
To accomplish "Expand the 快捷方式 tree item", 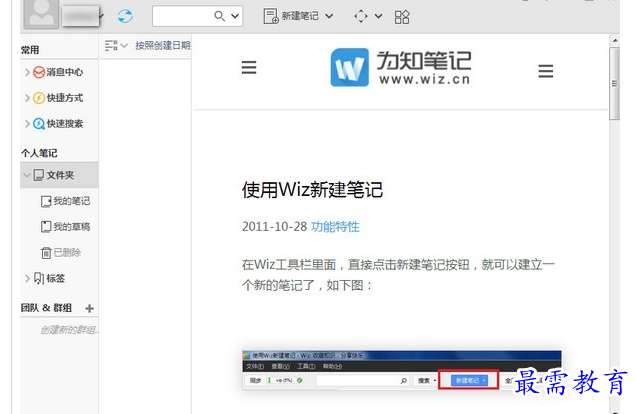I will pyautogui.click(x=27, y=98).
